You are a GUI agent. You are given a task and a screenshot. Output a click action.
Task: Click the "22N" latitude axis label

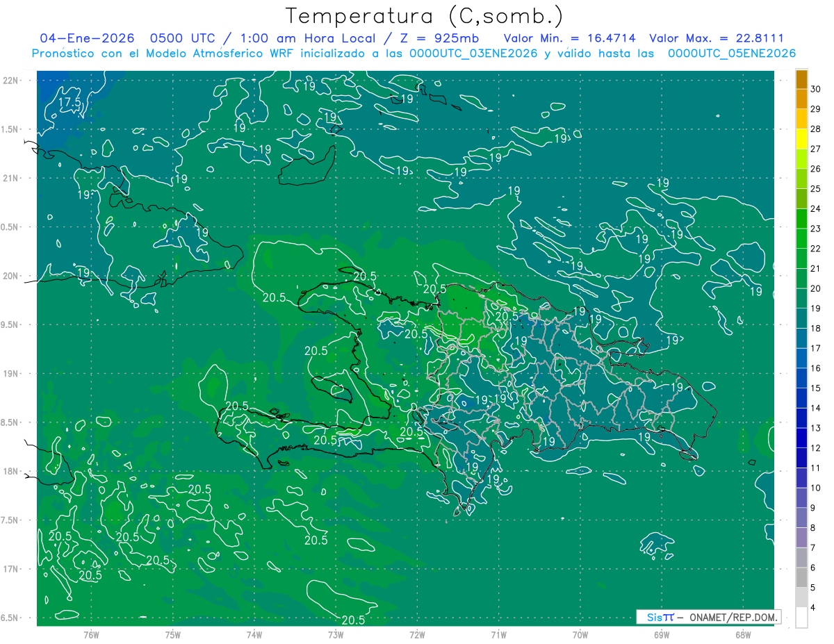click(11, 81)
